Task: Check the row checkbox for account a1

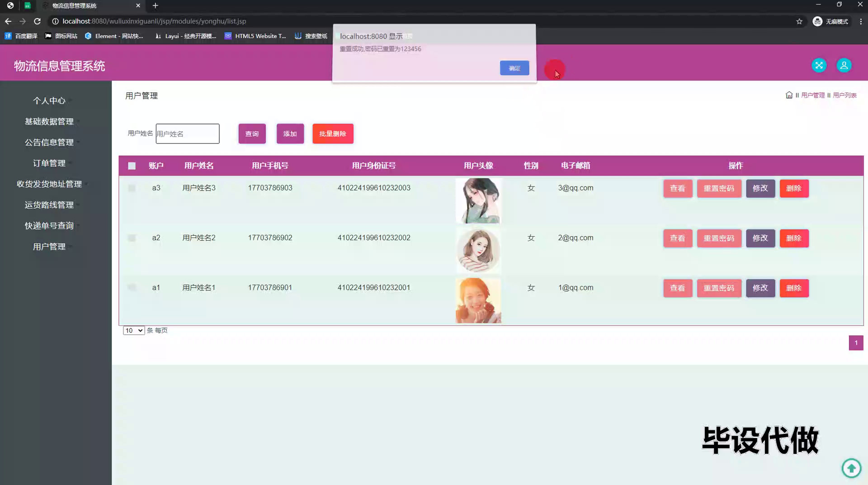Action: [132, 287]
